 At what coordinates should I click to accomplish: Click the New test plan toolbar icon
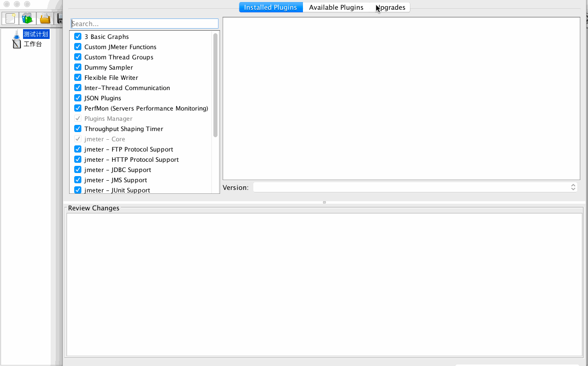11,18
